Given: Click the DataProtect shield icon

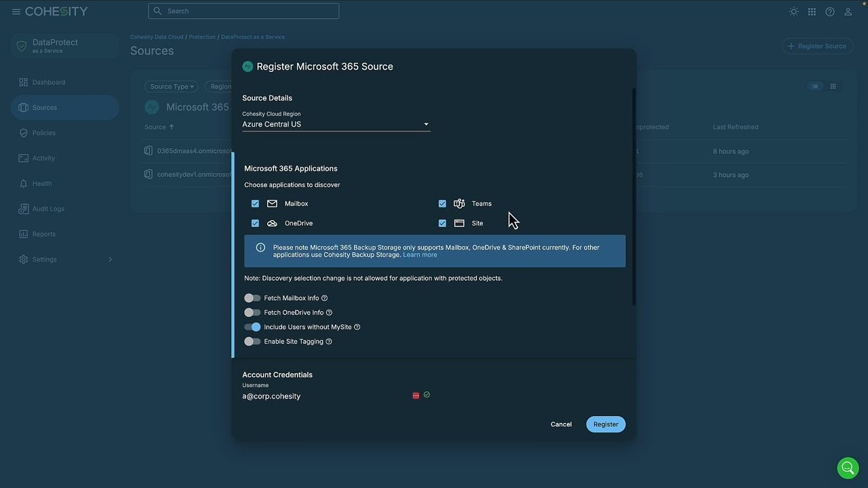Looking at the screenshot, I should [x=22, y=46].
